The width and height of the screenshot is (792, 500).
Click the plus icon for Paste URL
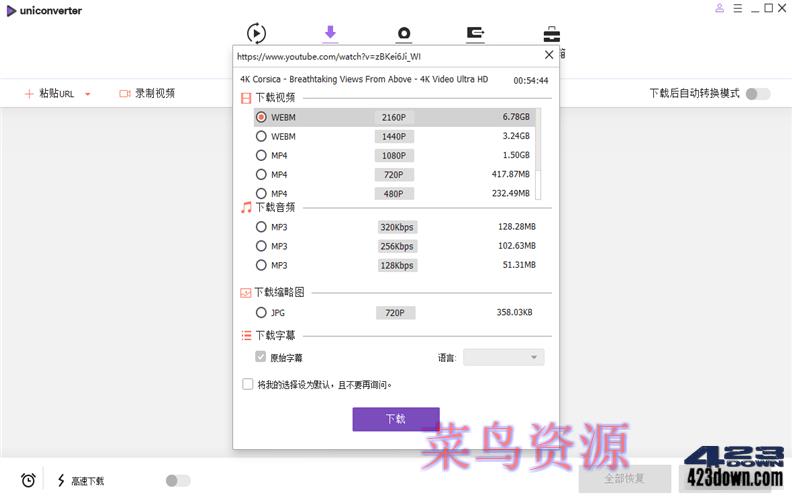(29, 93)
